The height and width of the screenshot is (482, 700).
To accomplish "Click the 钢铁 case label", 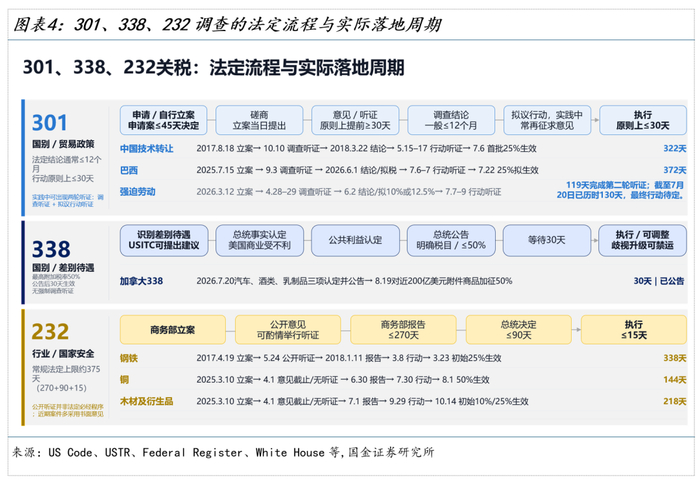I will click(129, 358).
